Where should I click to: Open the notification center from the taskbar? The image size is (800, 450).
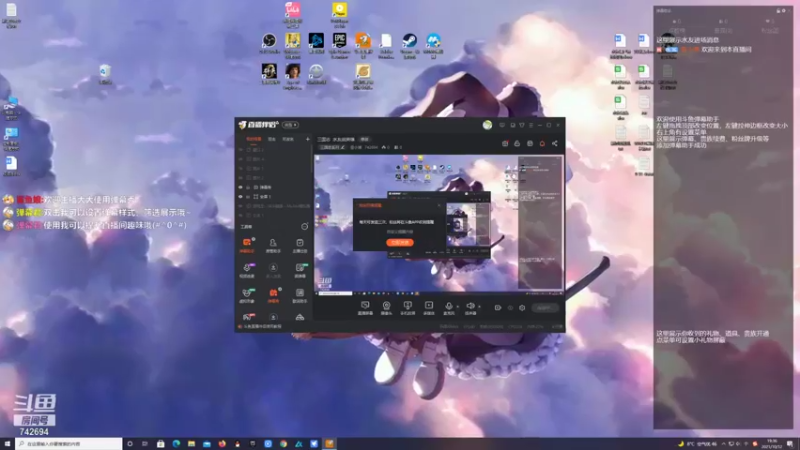790,444
